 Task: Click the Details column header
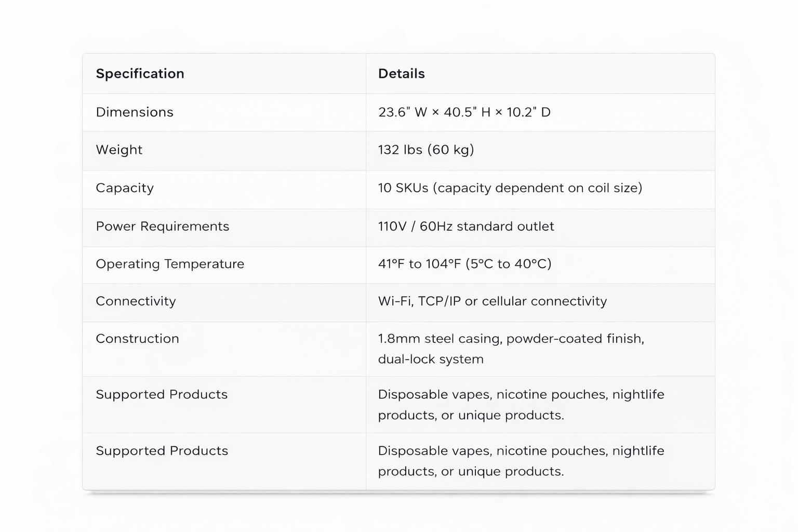(401, 74)
